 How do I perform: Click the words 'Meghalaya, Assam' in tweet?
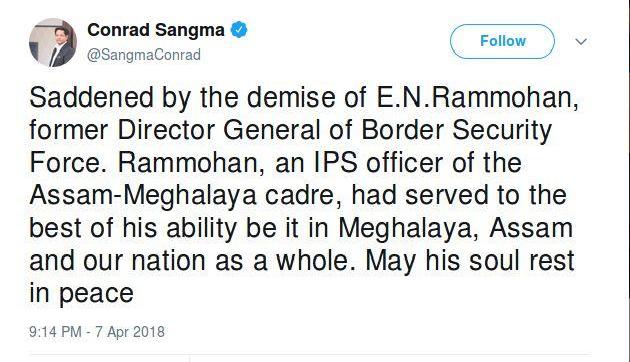[x=456, y=228]
